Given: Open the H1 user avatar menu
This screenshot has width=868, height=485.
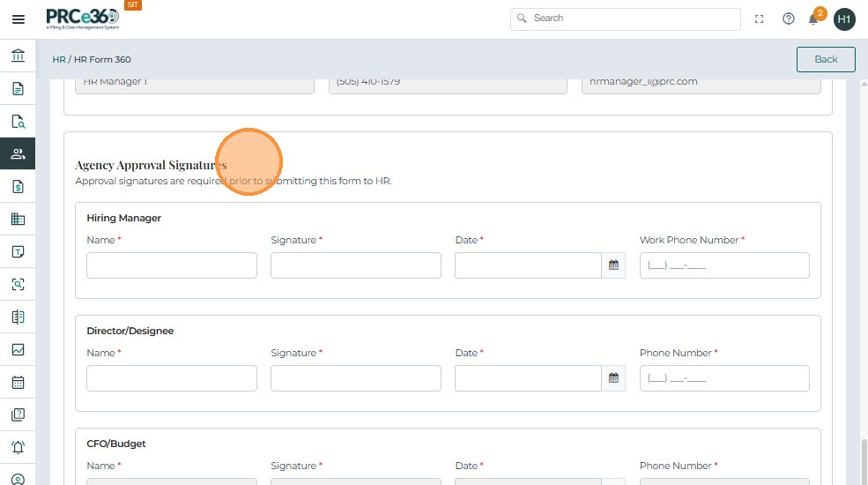Looking at the screenshot, I should tap(844, 19).
